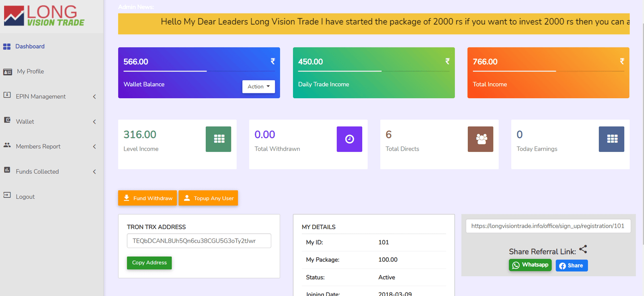Go to Dashboard in the sidebar
This screenshot has height=296, width=644.
point(30,46)
